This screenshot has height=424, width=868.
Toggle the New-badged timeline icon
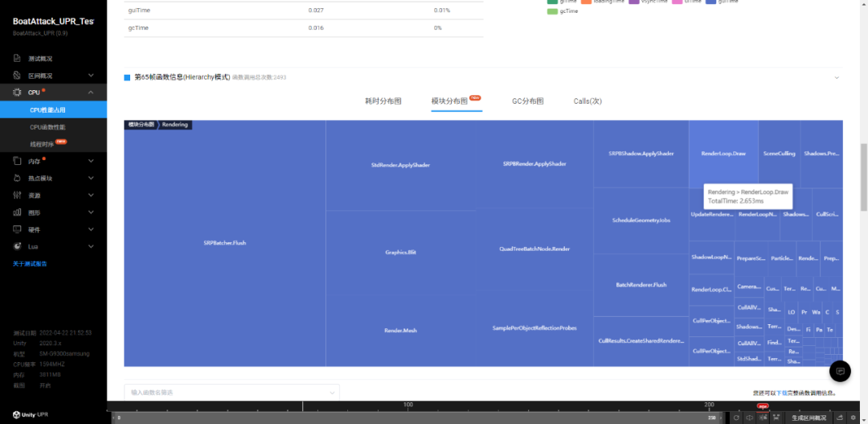[x=763, y=418]
